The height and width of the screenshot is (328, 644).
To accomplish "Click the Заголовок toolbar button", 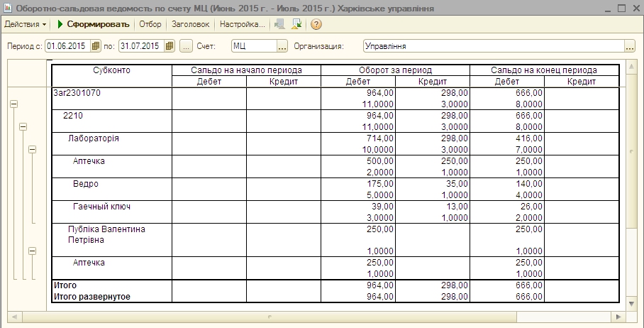I will [x=191, y=24].
